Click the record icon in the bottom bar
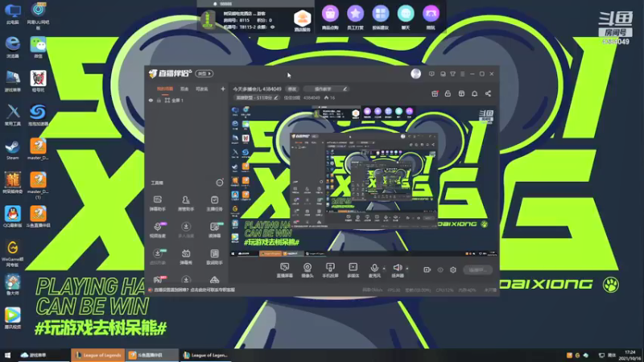The height and width of the screenshot is (362, 644). [427, 269]
